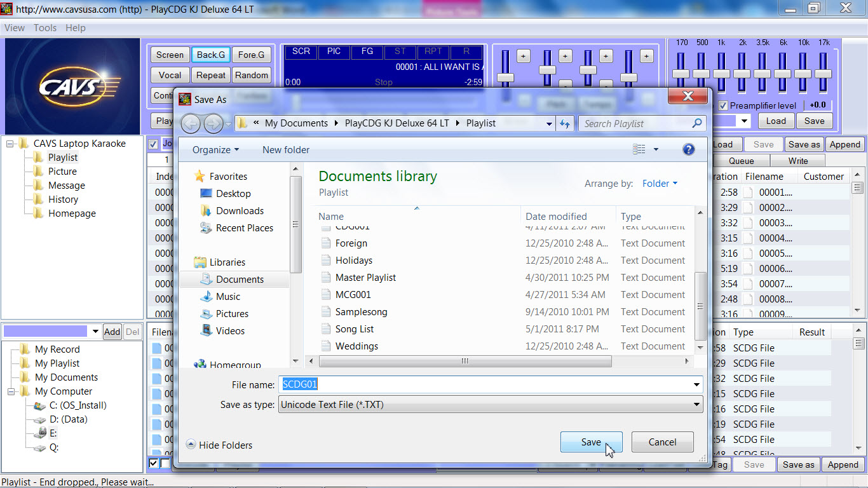Open the File name history dropdown arrow
The image size is (868, 488).
(697, 385)
